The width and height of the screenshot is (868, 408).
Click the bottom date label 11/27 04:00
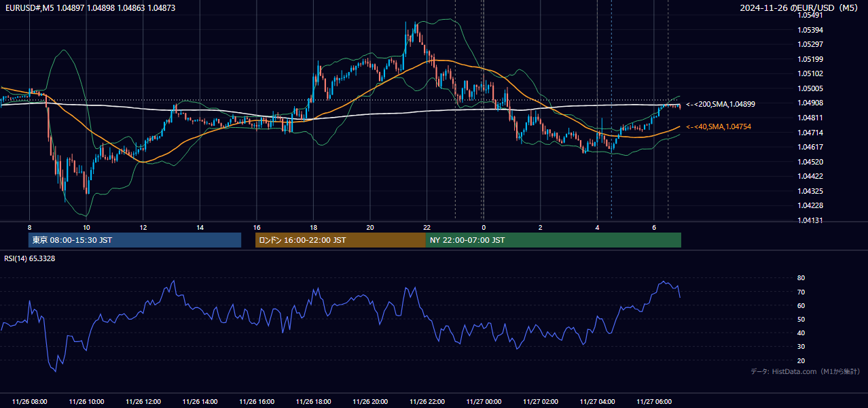pos(596,402)
